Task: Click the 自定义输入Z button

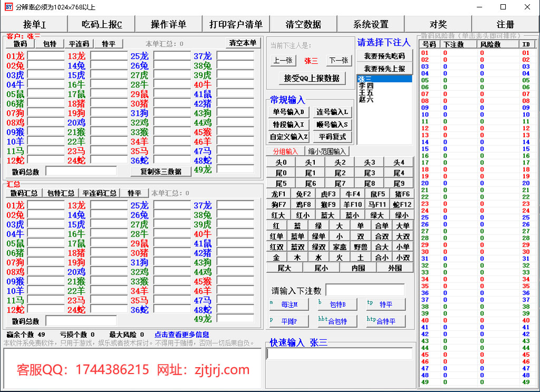Action: pyautogui.click(x=288, y=136)
